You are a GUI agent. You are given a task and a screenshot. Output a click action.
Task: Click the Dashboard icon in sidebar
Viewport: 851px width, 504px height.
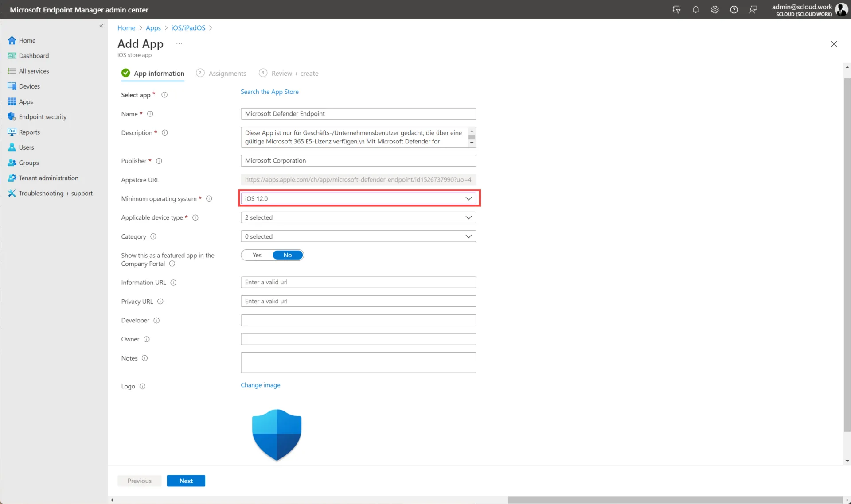click(12, 56)
